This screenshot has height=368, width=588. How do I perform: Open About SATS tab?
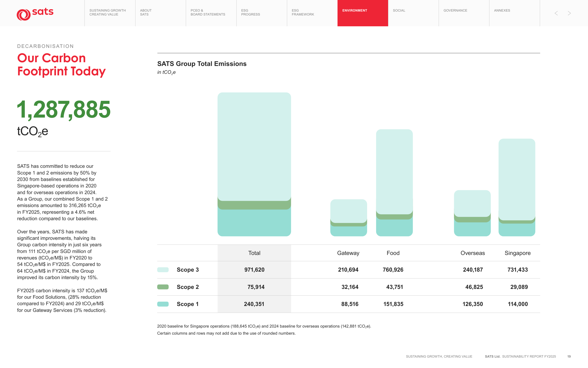[x=160, y=13]
